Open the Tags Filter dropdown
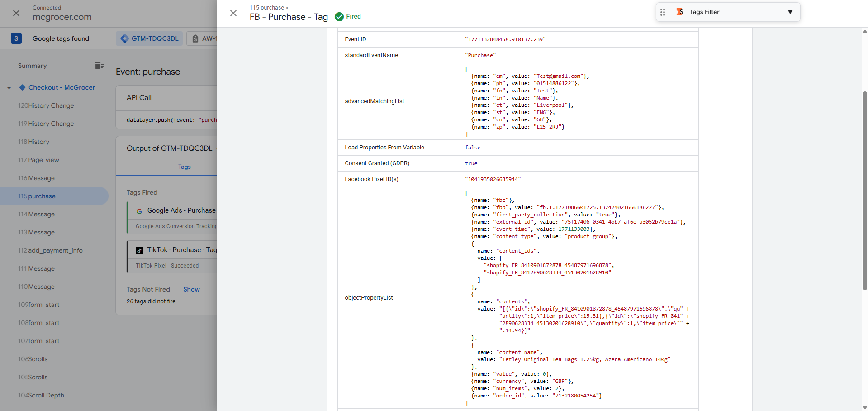 coord(790,12)
